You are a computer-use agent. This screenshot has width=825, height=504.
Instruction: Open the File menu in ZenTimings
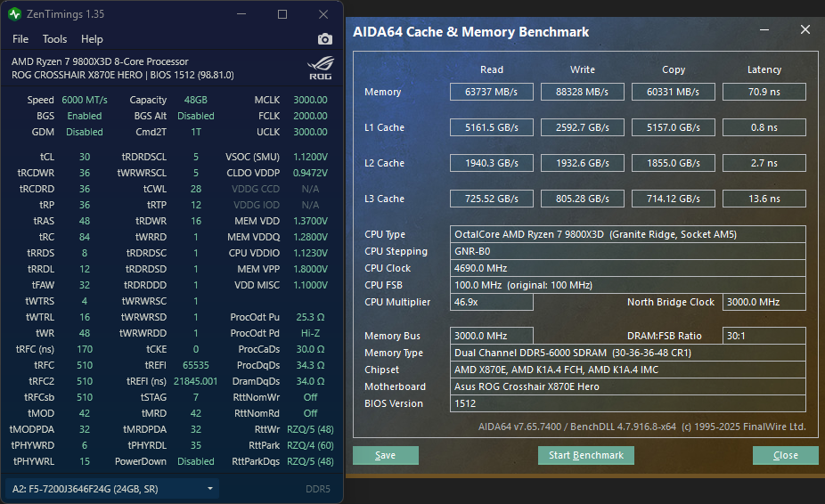(20, 39)
